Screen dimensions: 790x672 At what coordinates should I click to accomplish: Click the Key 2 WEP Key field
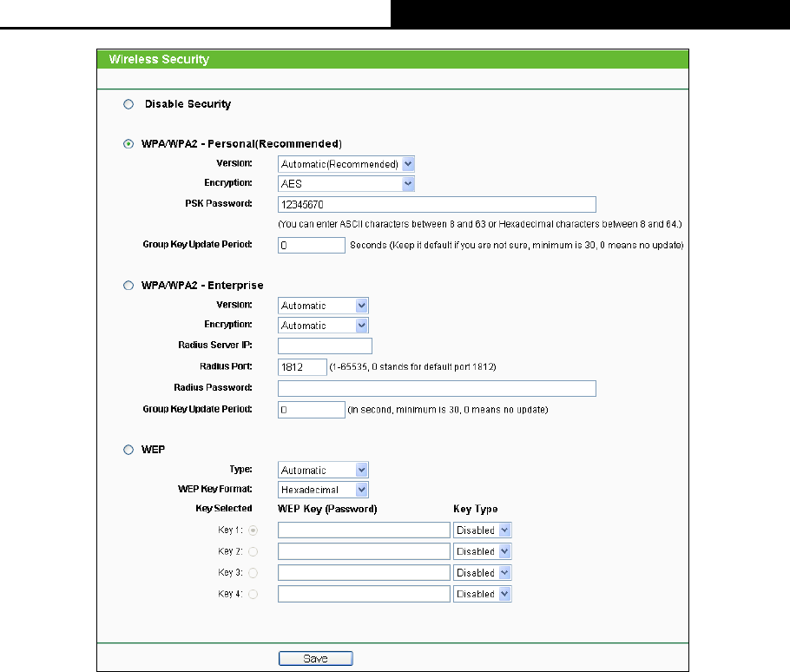coord(364,551)
